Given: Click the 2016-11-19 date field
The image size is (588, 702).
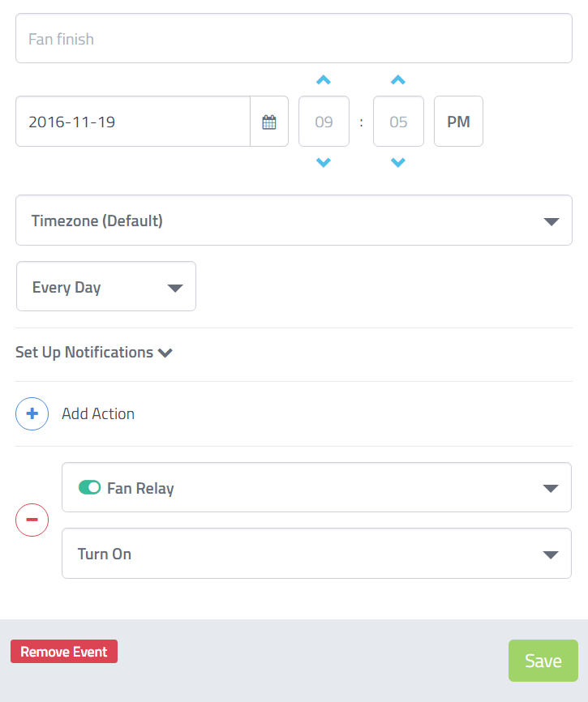Looking at the screenshot, I should click(x=133, y=122).
